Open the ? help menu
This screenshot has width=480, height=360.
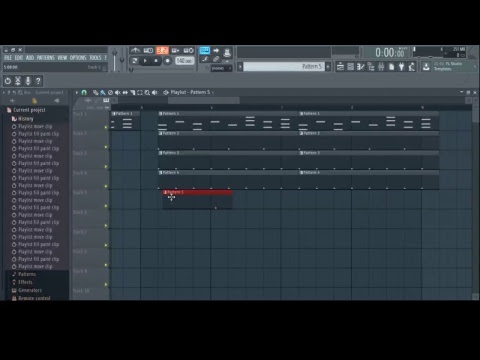tap(105, 58)
